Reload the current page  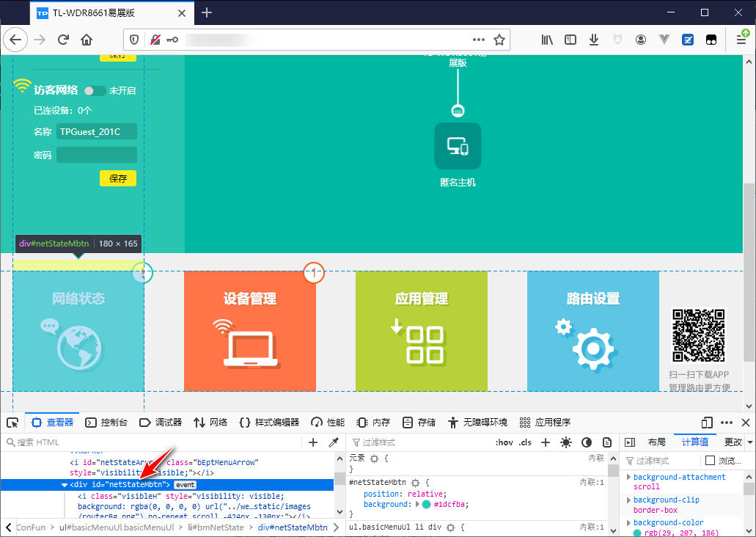point(63,40)
